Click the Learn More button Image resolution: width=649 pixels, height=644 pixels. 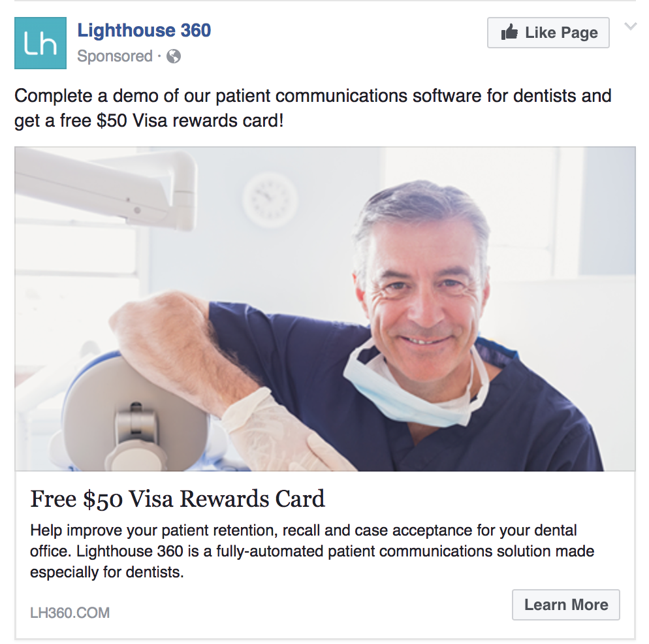566,605
